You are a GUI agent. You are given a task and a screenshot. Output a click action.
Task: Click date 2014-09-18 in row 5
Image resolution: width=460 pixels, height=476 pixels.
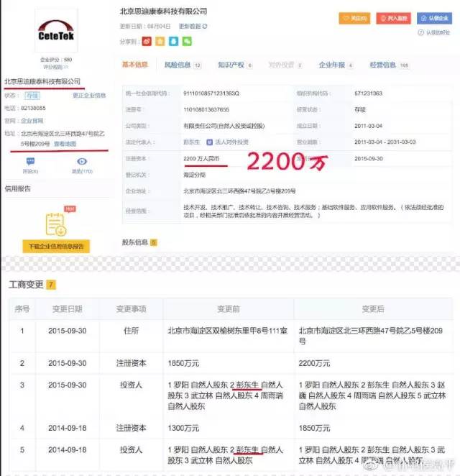tap(68, 449)
